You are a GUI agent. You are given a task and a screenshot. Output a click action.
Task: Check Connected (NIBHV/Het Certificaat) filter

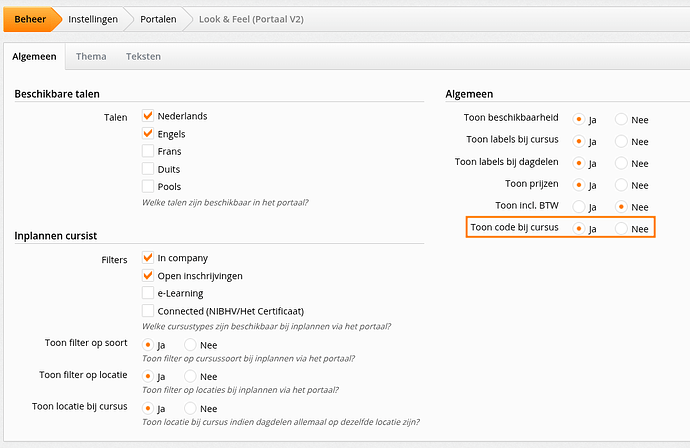pos(148,311)
